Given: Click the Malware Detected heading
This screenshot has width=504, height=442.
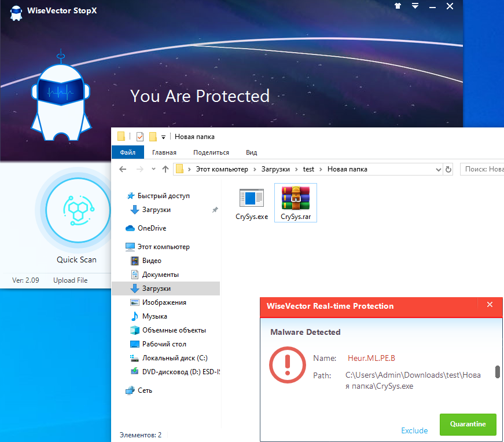Looking at the screenshot, I should tap(306, 332).
